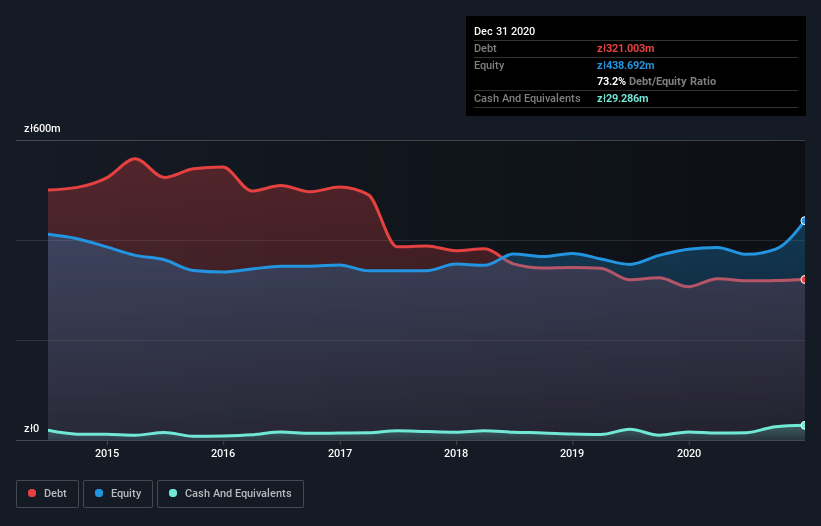Select the blue Equity endpoint marker
The image size is (821, 526).
pyautogui.click(x=804, y=221)
